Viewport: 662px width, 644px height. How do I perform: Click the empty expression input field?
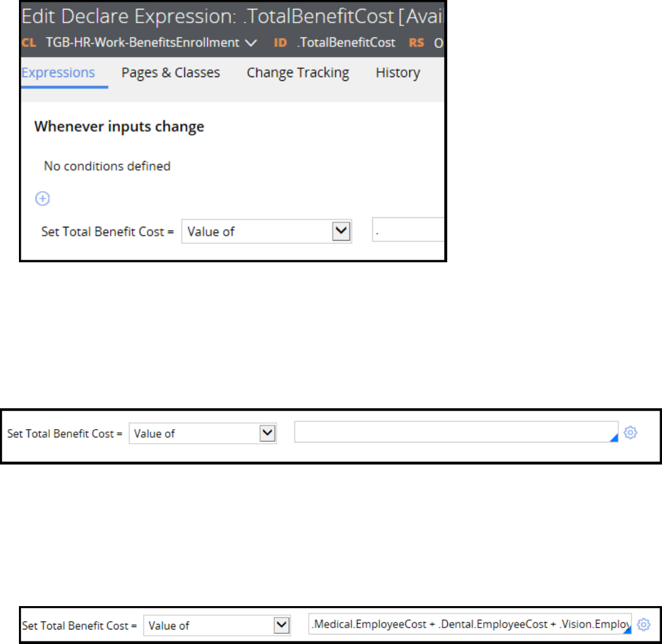456,432
